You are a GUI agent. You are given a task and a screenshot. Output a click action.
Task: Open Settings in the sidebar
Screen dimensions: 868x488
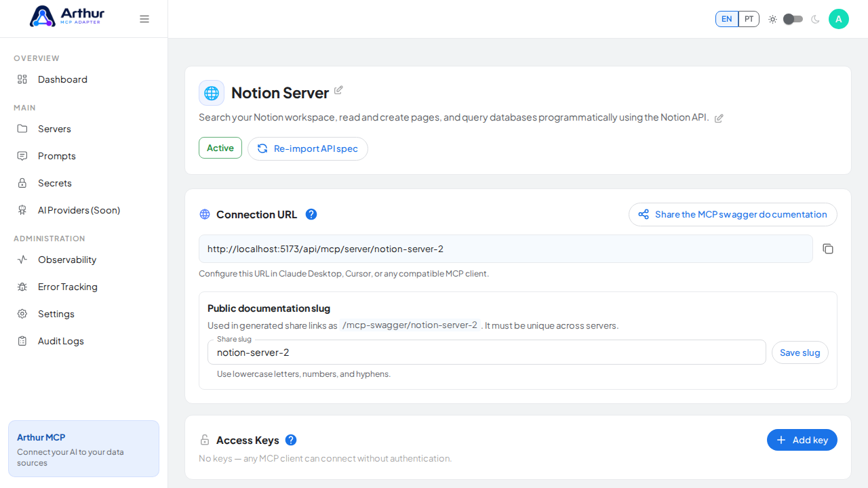[83, 314]
